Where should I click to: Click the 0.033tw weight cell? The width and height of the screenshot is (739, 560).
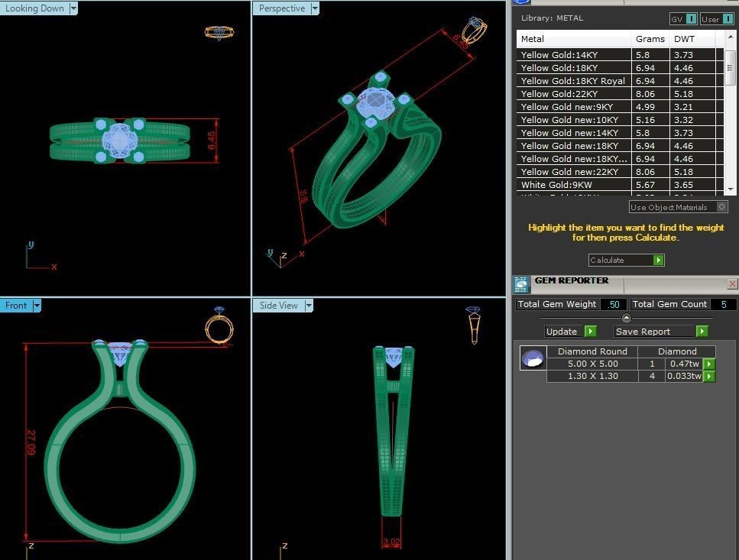pyautogui.click(x=684, y=376)
